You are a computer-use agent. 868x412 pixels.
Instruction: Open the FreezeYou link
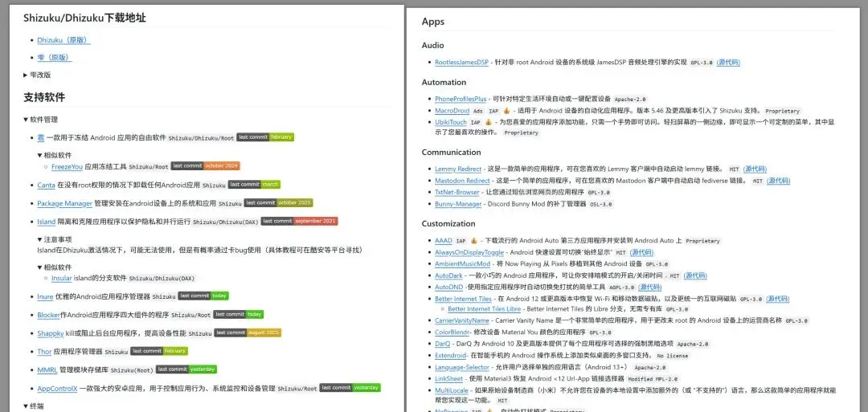67,166
